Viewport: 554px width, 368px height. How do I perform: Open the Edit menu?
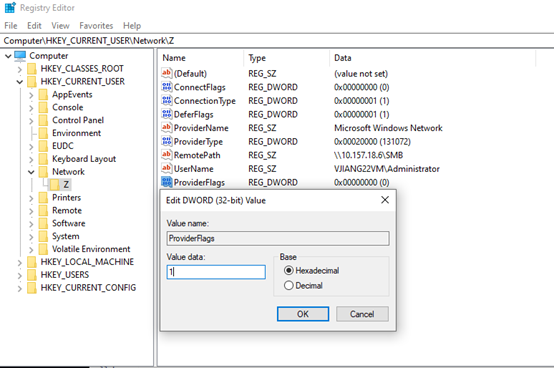click(34, 26)
